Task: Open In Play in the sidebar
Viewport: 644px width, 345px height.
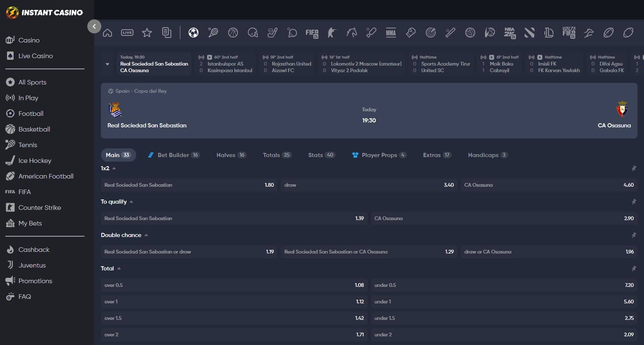Action: point(28,98)
